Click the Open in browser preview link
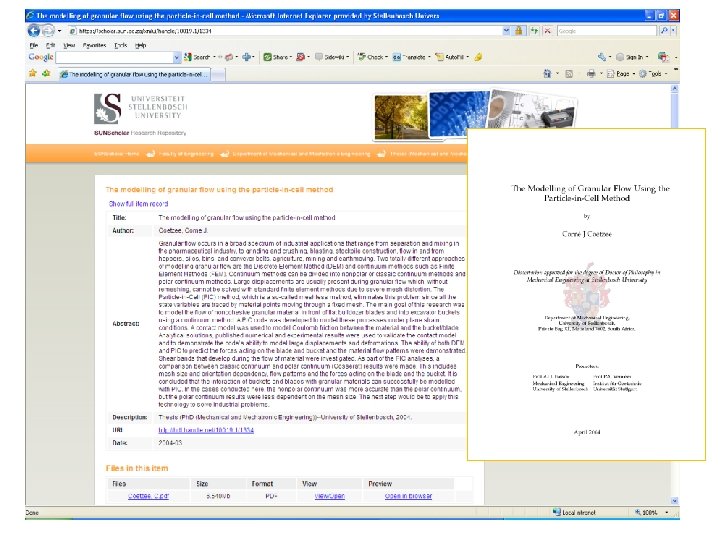720x540 pixels. [408, 496]
